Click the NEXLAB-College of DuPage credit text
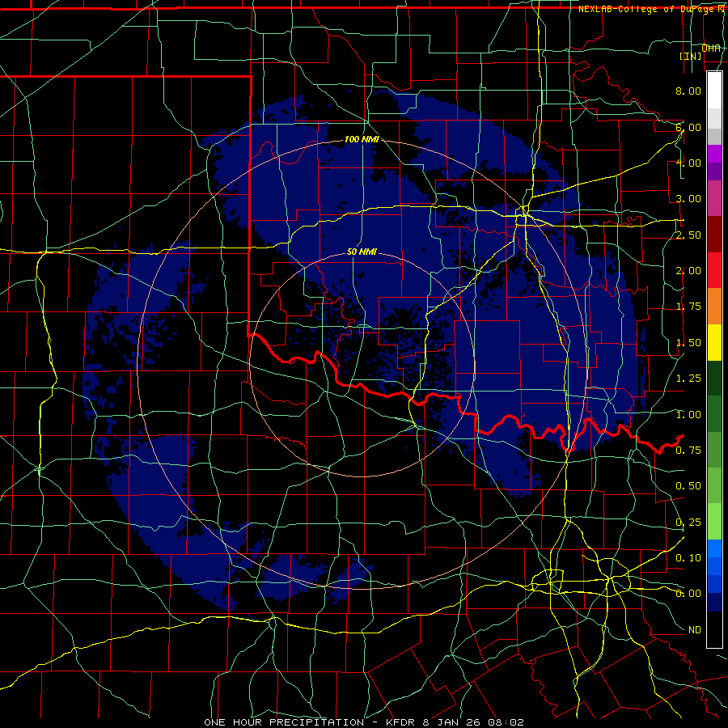This screenshot has height=728, width=728. coord(652,9)
